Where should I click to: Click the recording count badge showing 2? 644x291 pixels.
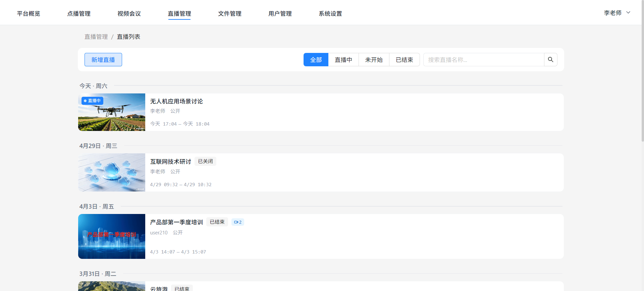click(x=238, y=222)
